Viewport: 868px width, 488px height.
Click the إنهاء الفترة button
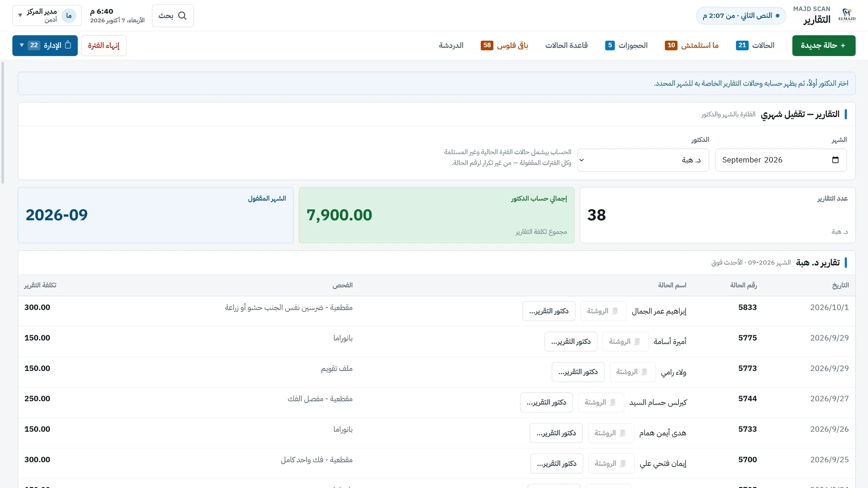pos(104,45)
